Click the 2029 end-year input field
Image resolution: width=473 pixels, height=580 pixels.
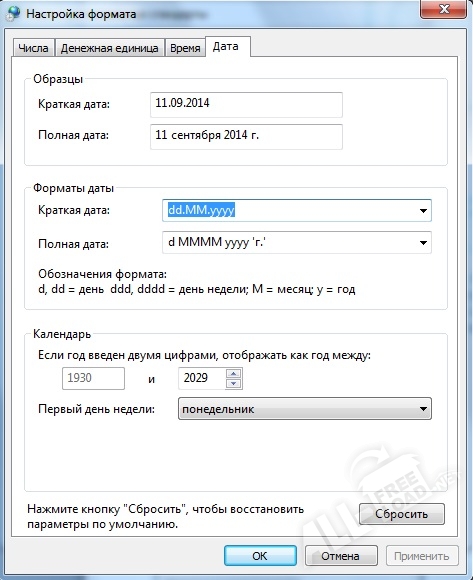coord(202,378)
